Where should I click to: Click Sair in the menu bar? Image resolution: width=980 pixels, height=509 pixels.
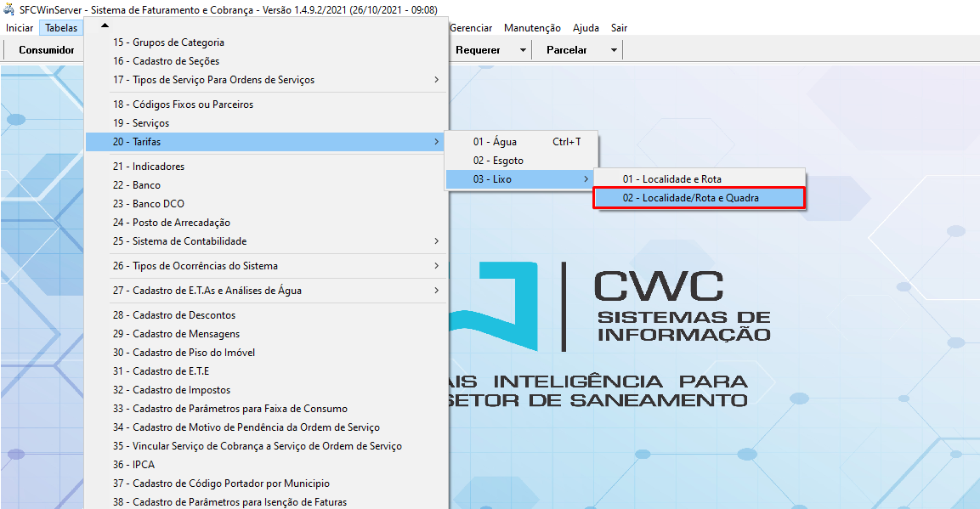[x=619, y=28]
